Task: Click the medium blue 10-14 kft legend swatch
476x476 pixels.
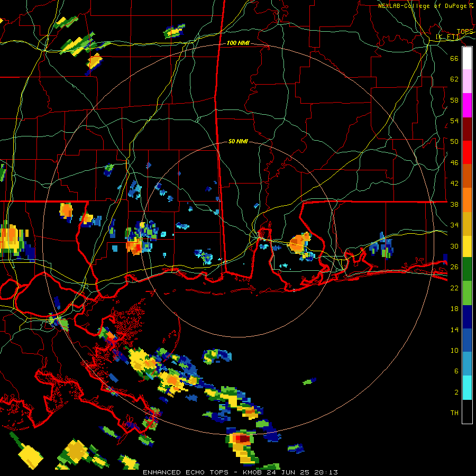Action: (x=467, y=340)
